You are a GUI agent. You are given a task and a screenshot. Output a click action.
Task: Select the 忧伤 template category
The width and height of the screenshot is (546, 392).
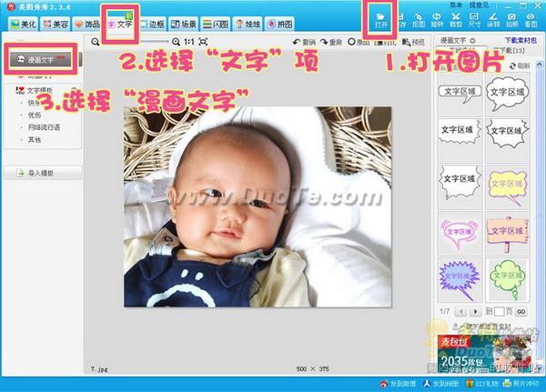(35, 115)
